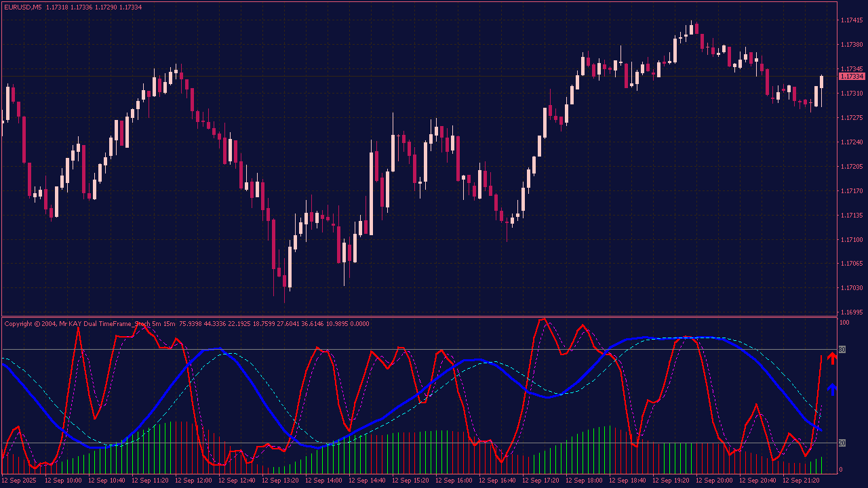Click the 1.17345 price scale label
The width and height of the screenshot is (868, 488).
click(852, 69)
